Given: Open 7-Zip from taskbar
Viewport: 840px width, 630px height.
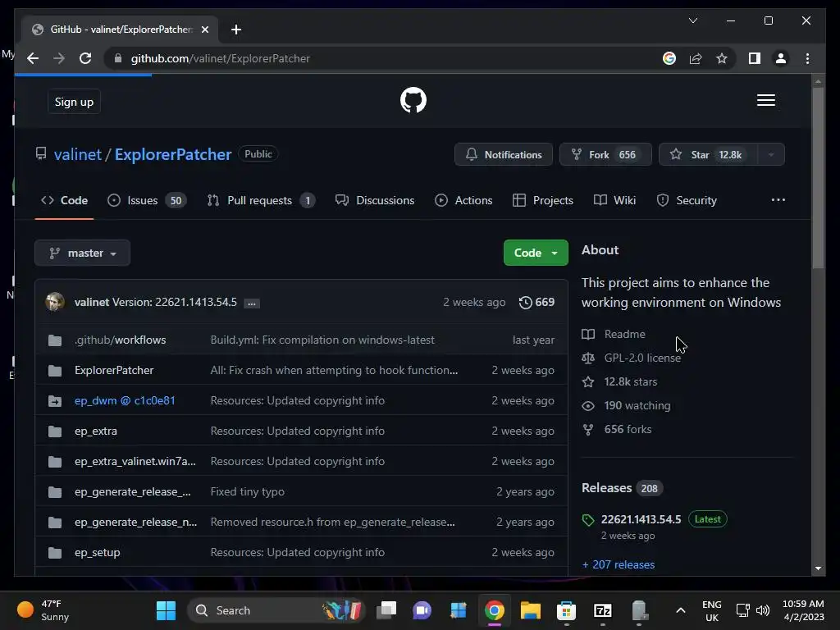Looking at the screenshot, I should click(603, 610).
